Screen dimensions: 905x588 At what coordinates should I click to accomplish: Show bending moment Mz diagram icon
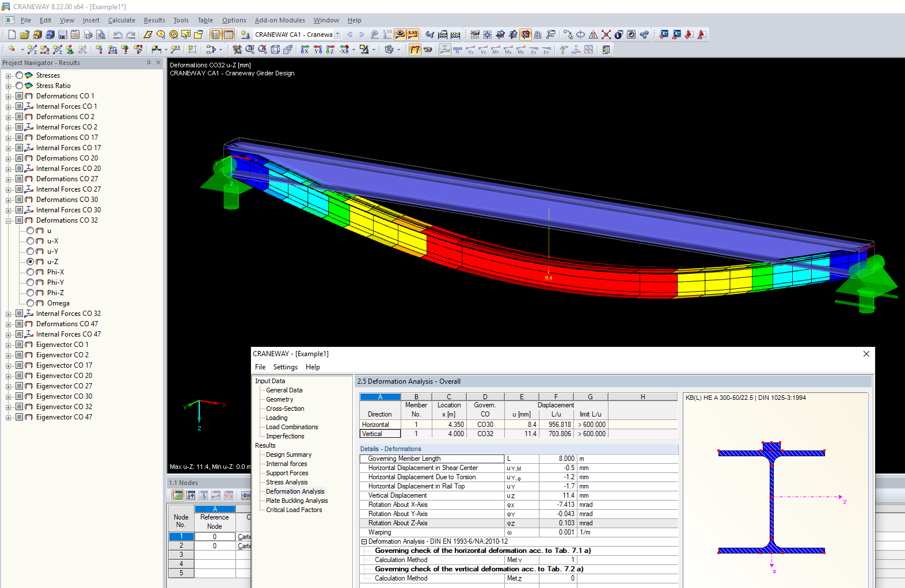tap(521, 49)
